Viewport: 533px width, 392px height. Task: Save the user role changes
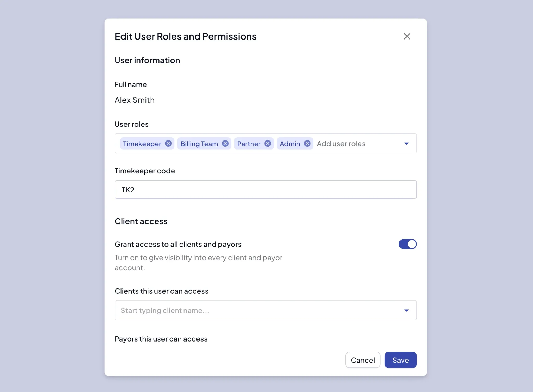(x=400, y=360)
